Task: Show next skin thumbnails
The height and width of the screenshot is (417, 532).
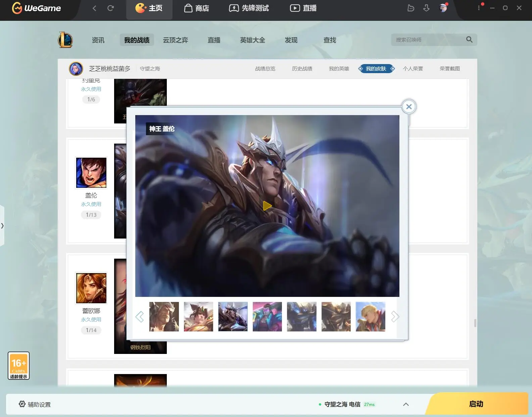Action: [x=395, y=316]
